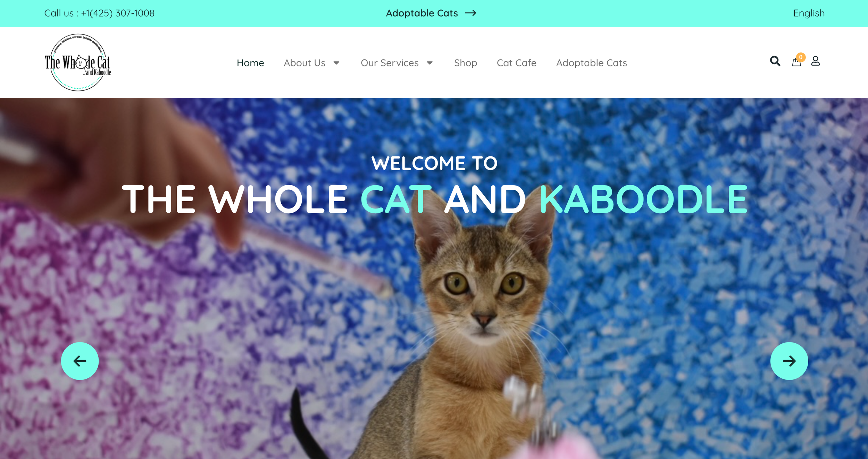Open the site search magnifier icon

(x=775, y=61)
